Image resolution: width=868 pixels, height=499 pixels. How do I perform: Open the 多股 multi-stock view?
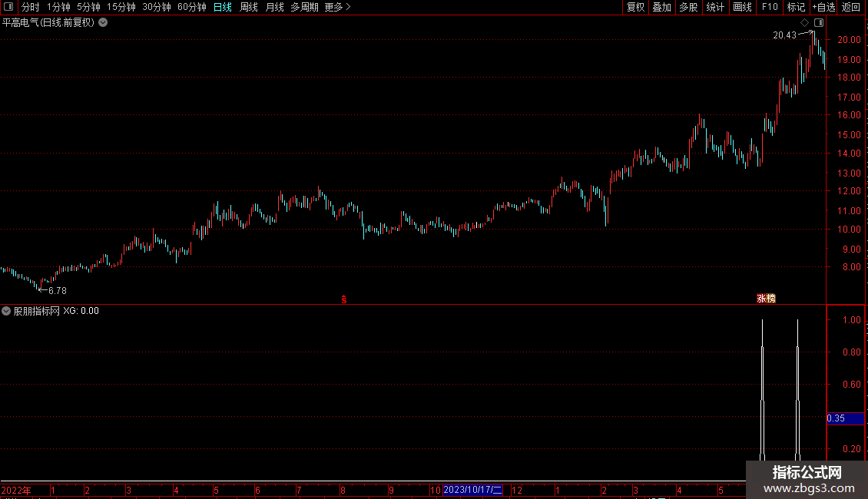(x=689, y=7)
